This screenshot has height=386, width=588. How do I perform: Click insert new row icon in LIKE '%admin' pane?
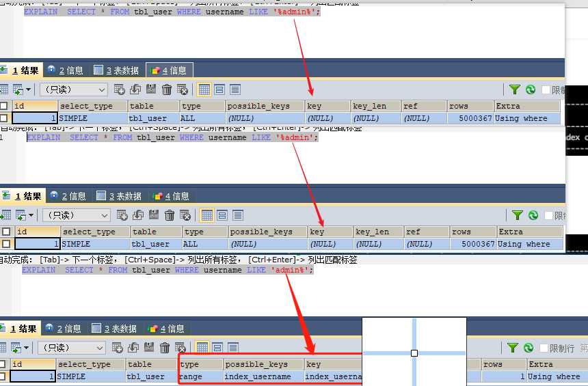pos(122,215)
